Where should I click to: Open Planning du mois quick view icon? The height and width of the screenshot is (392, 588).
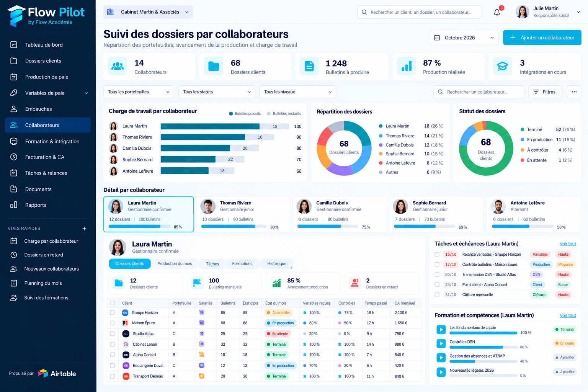point(14,283)
